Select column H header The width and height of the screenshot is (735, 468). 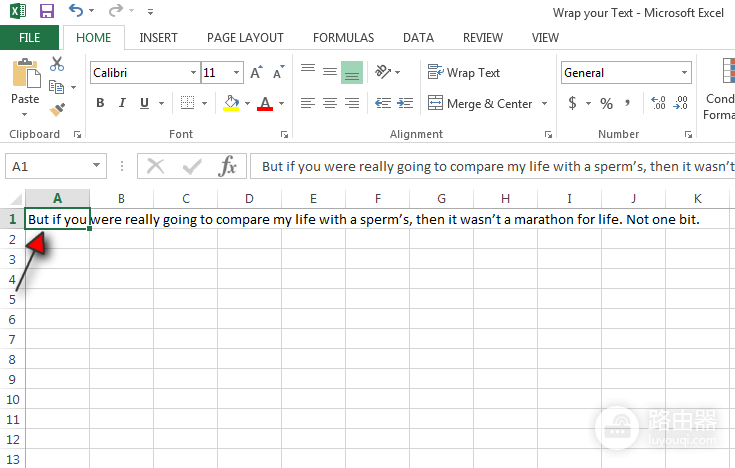(x=505, y=199)
